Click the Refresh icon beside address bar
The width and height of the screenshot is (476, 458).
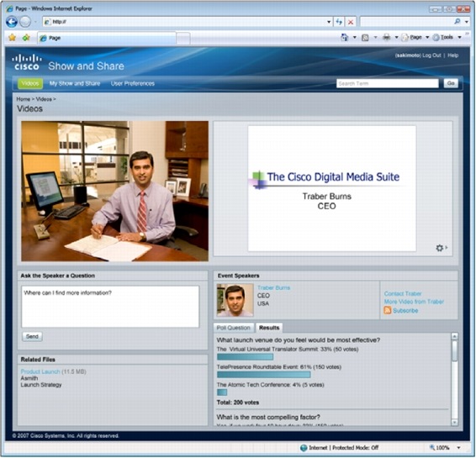[x=339, y=22]
